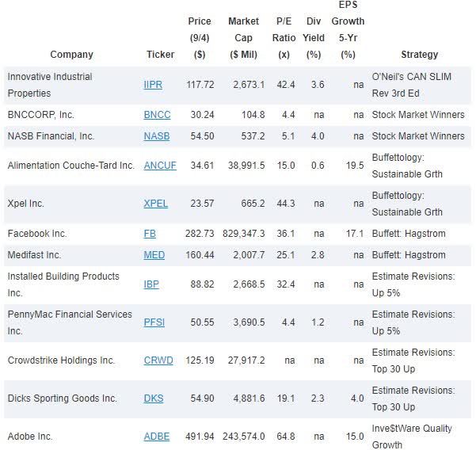Image resolution: width=476 pixels, height=450 pixels.
Task: Follow the XPEL ticker link
Action: click(155, 204)
